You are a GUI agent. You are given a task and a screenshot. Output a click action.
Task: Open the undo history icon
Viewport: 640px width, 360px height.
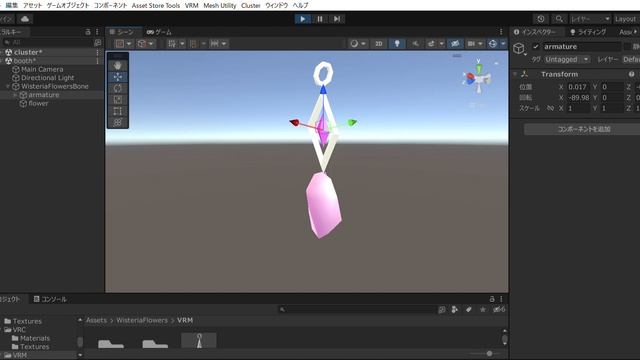click(541, 19)
